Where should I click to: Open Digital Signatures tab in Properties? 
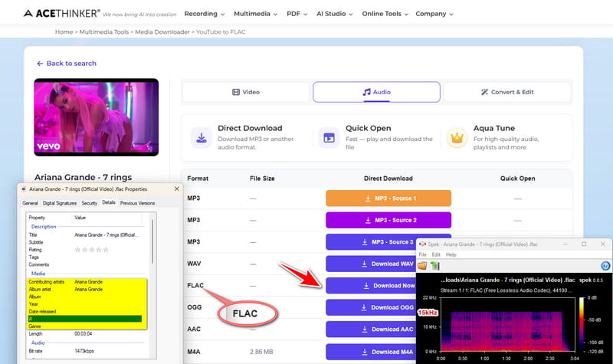60,203
